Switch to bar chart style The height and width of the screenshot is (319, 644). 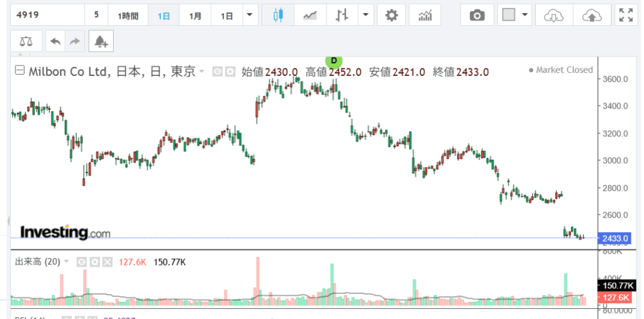341,15
